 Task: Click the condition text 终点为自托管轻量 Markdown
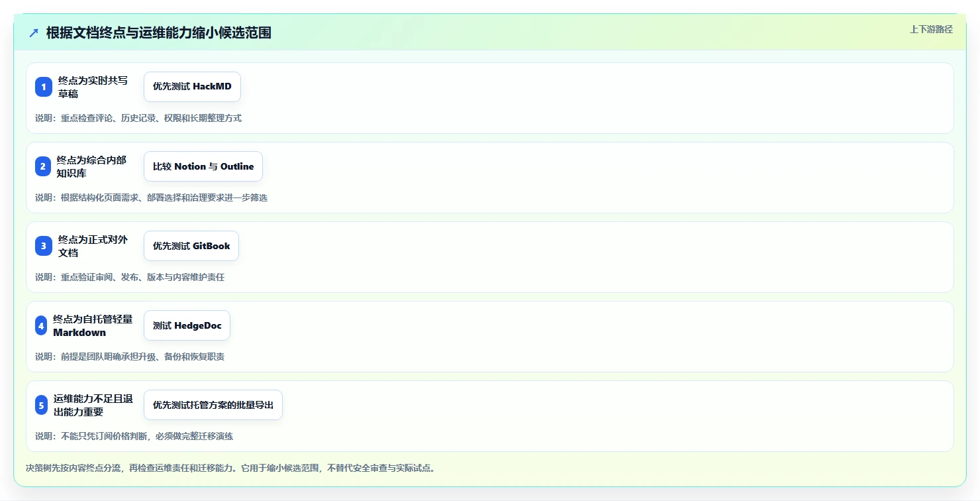[93, 325]
